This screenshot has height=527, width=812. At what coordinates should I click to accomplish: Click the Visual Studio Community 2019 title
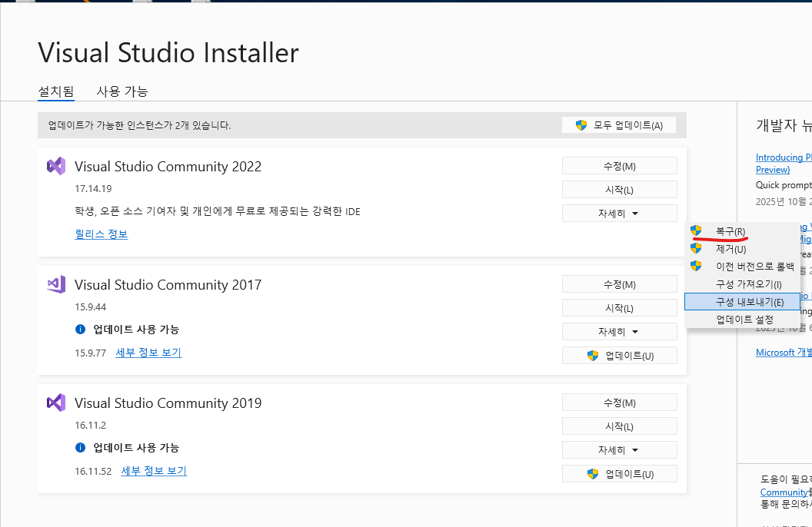coord(168,403)
